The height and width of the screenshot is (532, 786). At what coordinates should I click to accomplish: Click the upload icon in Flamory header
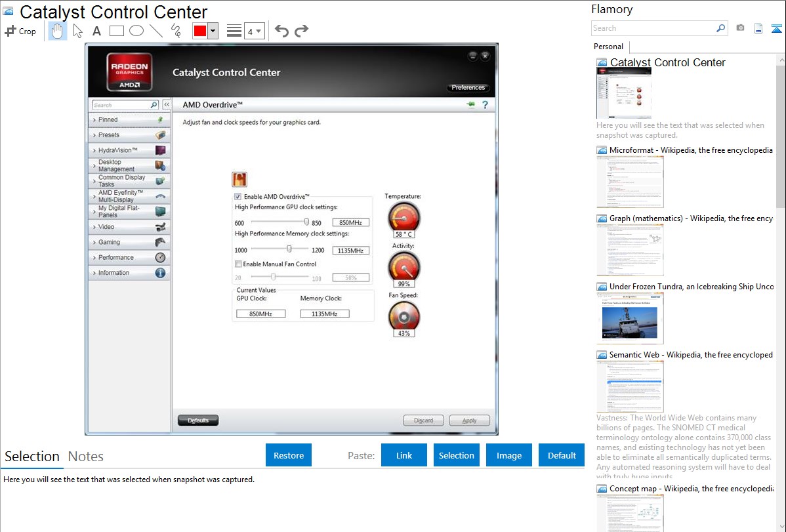(x=776, y=28)
